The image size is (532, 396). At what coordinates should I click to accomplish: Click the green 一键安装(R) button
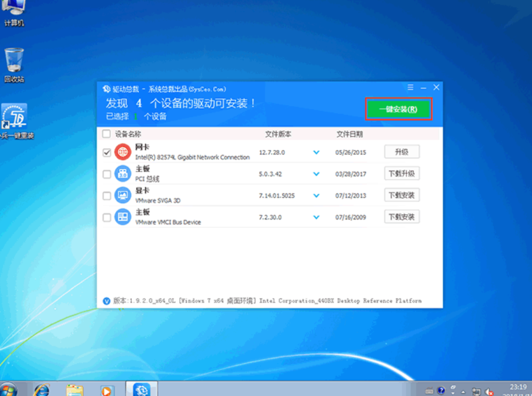tap(398, 109)
